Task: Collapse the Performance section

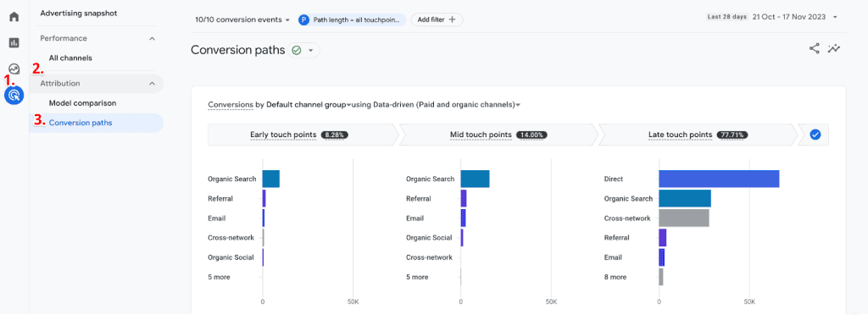Action: [153, 39]
